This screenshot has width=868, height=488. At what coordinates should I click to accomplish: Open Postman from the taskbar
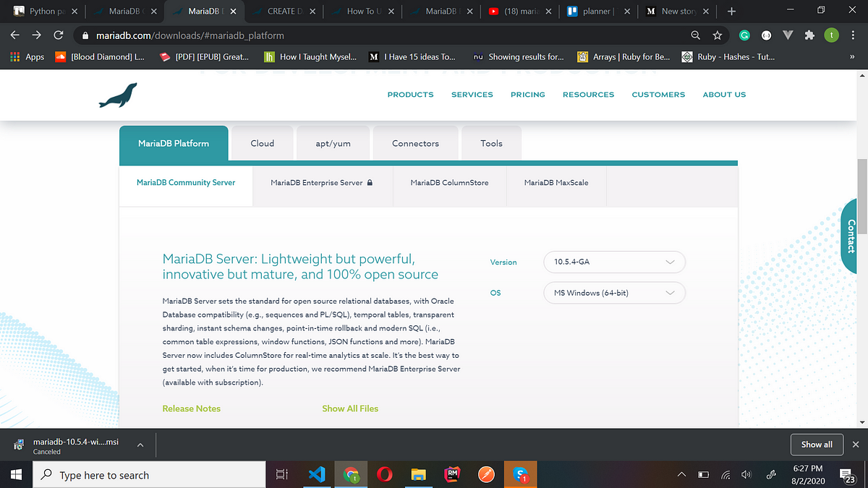(x=487, y=475)
